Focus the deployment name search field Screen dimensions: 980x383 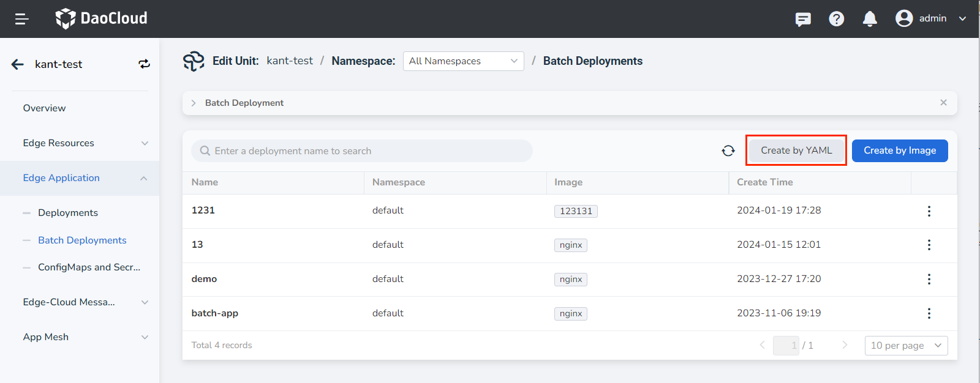(x=367, y=151)
